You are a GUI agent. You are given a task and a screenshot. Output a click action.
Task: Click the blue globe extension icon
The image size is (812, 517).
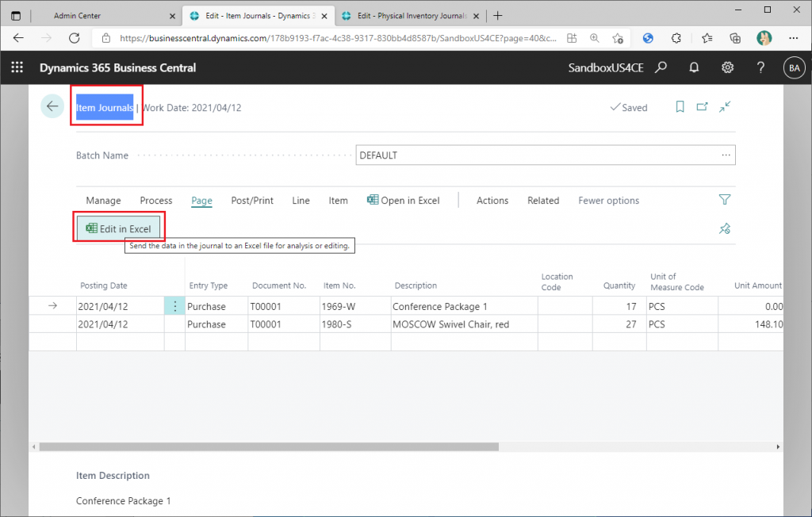pos(648,38)
